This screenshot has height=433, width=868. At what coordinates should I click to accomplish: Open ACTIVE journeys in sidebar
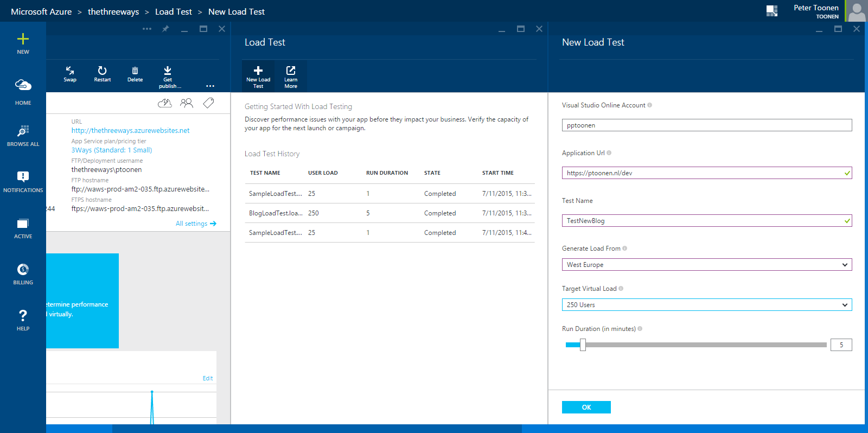pyautogui.click(x=23, y=228)
